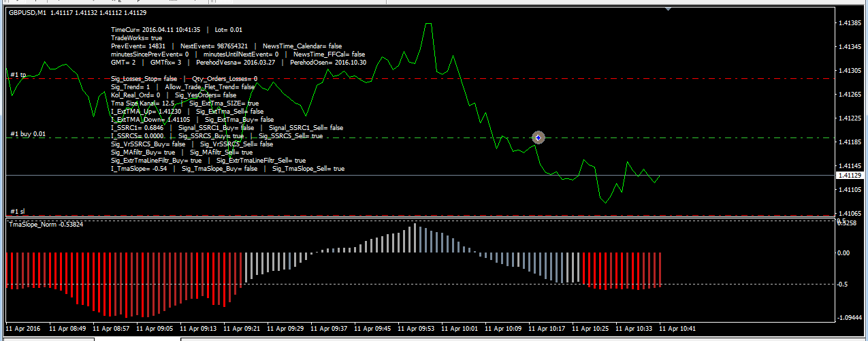Click the '11 Apr 10:17' time axis label
Screen dimensions: 868x341
[547, 328]
